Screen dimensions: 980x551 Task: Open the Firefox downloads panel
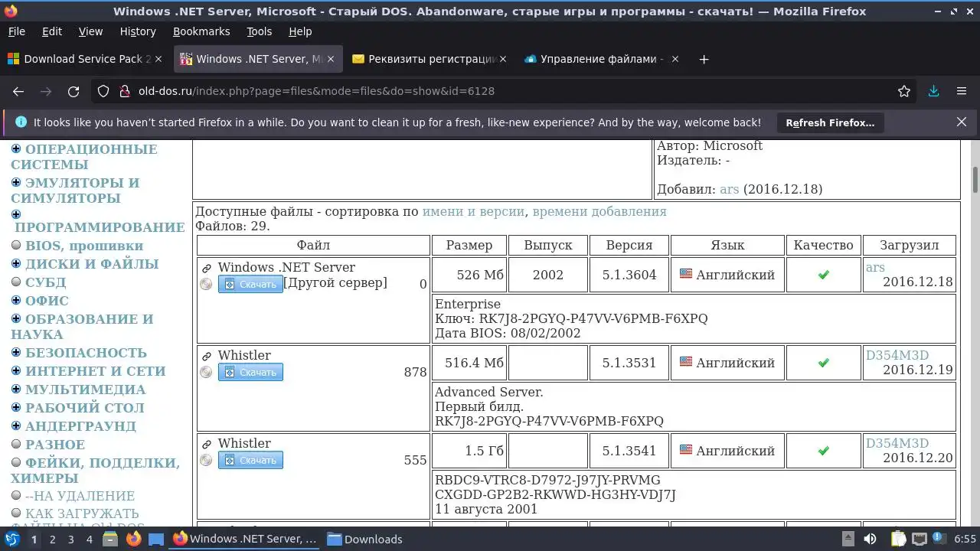(x=933, y=91)
